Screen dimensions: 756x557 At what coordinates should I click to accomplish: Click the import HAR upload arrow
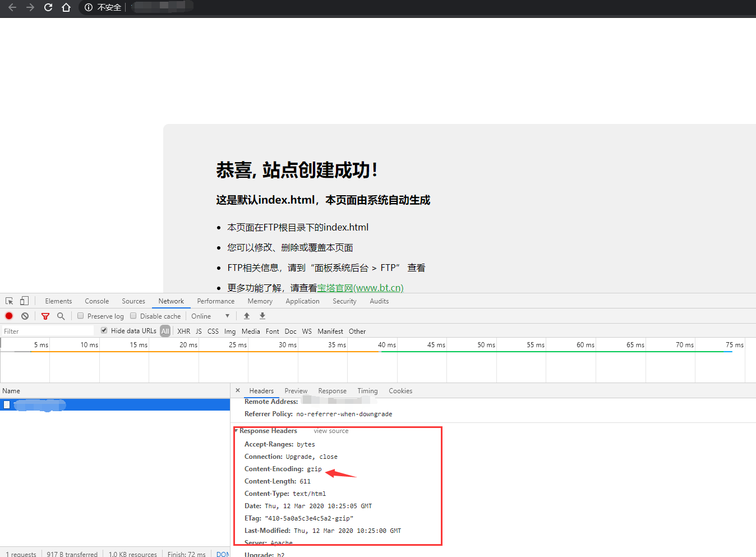[x=247, y=316]
